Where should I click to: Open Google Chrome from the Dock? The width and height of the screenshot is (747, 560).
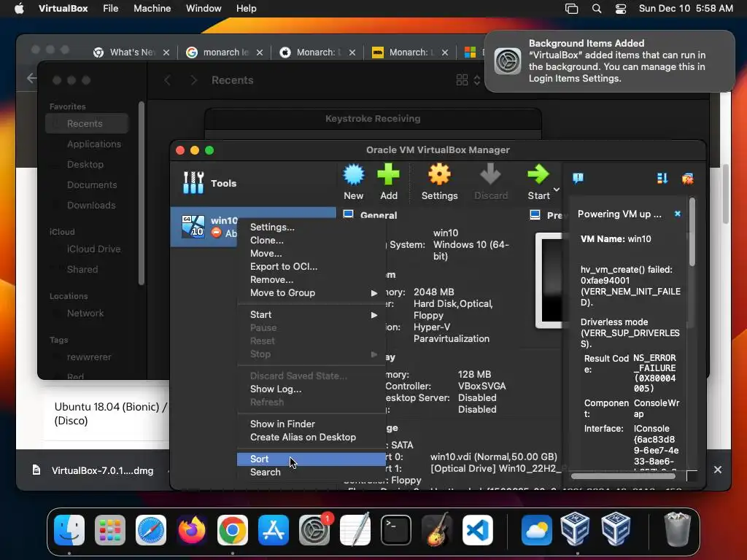coord(233,530)
